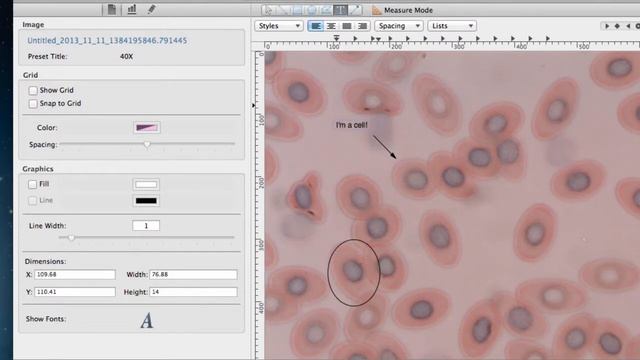Click the 40X preset title value
The height and width of the screenshot is (360, 640).
127,57
